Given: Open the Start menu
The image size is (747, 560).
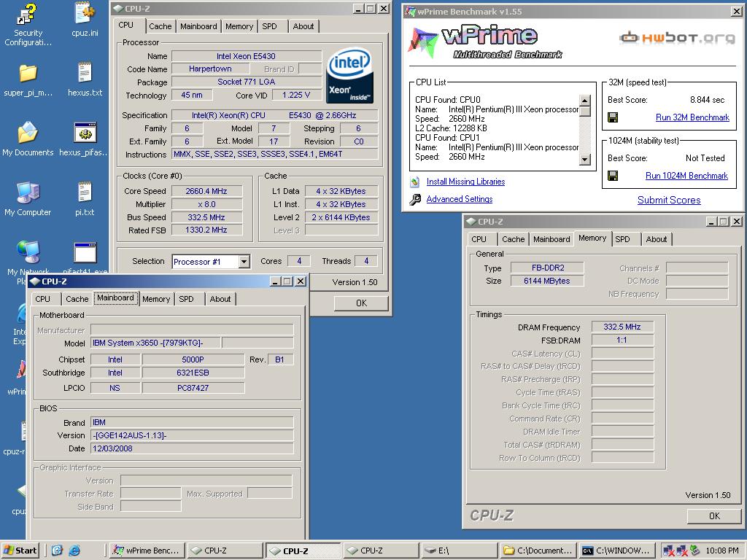Looking at the screenshot, I should 20,551.
